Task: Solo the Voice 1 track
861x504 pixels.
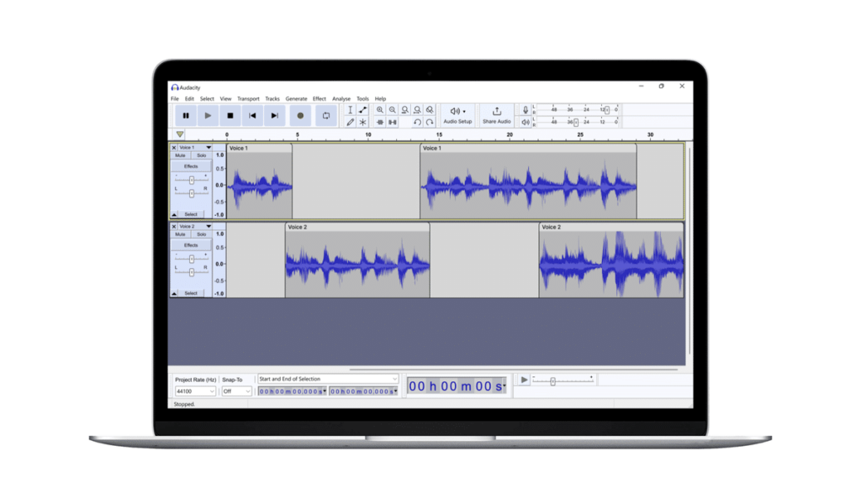Action: 202,155
